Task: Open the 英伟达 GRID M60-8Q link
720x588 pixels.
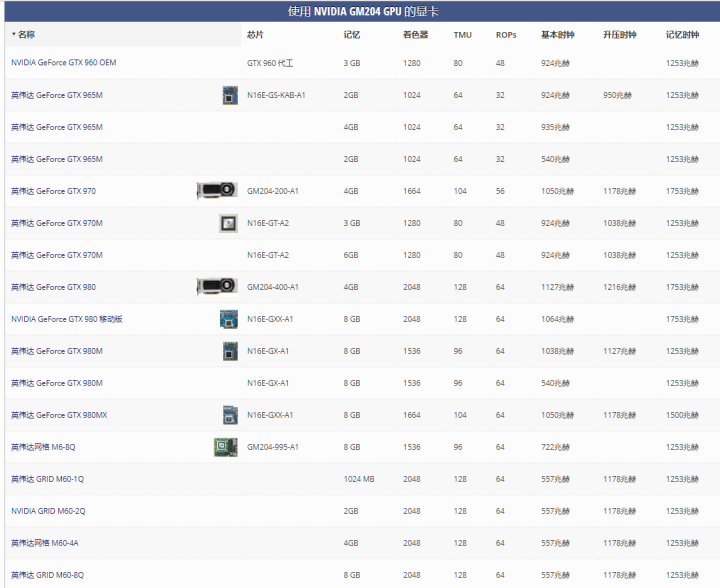Action: [x=48, y=575]
